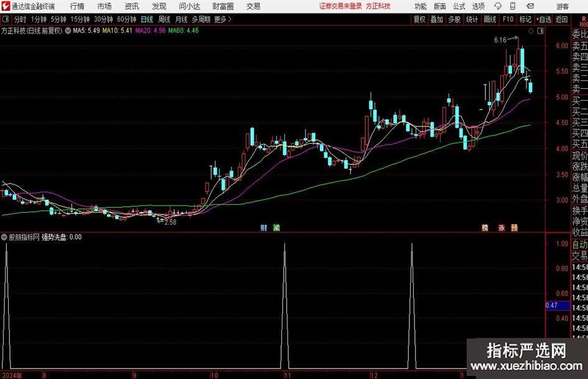
Task: Click the 证券交易未登录 login link
Action: 340,6
